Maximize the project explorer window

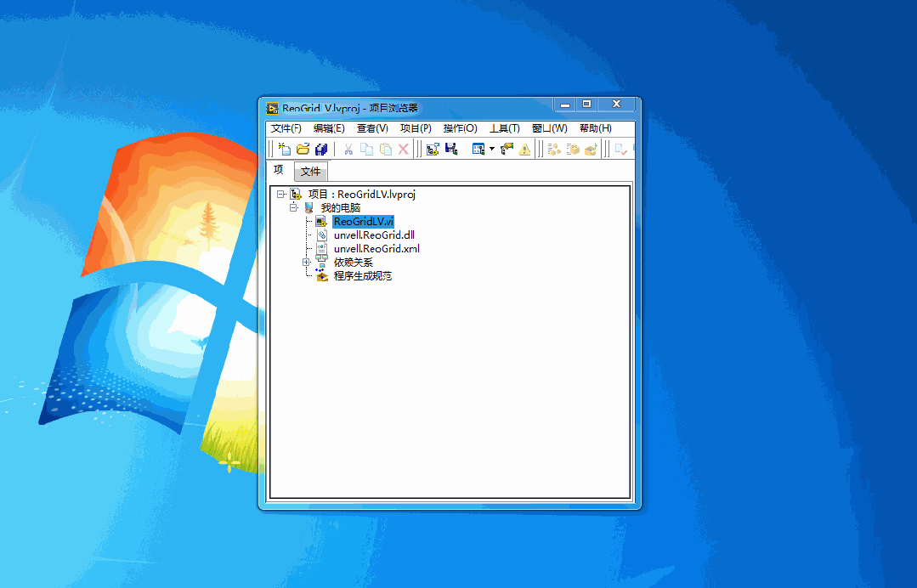[x=586, y=104]
